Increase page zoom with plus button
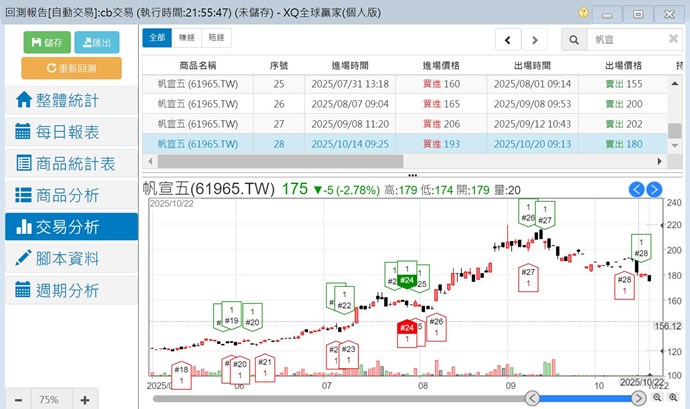The width and height of the screenshot is (690, 409). click(85, 400)
